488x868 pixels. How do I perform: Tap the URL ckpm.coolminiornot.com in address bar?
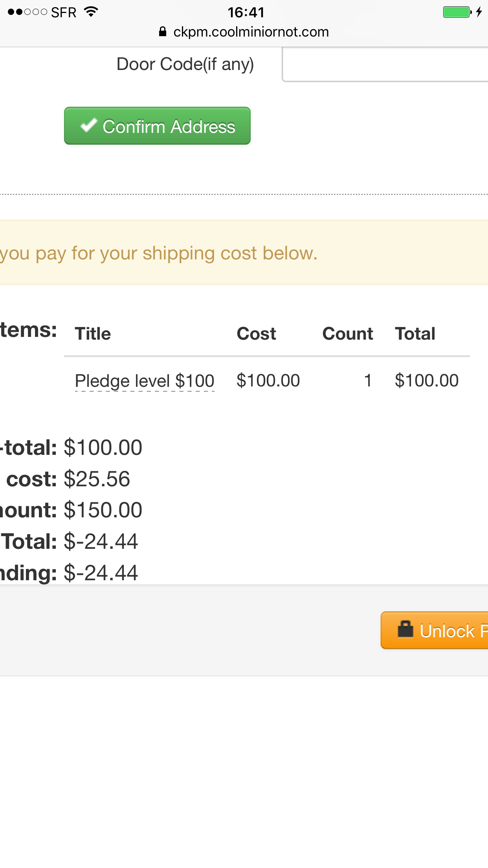coord(251,32)
